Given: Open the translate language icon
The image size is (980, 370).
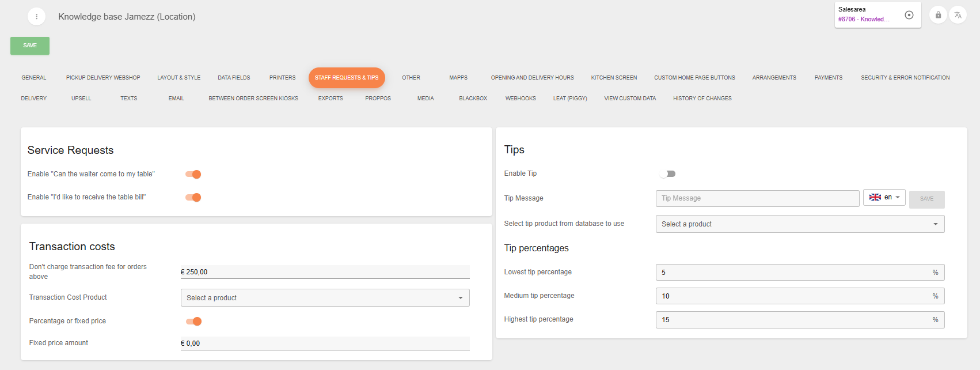Looking at the screenshot, I should click(958, 15).
